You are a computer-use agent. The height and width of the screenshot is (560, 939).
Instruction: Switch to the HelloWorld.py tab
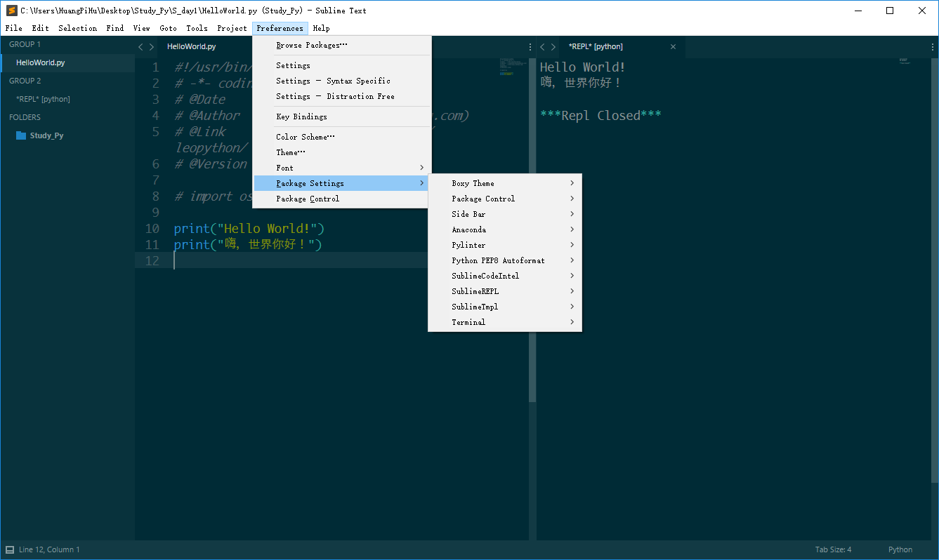(x=192, y=47)
